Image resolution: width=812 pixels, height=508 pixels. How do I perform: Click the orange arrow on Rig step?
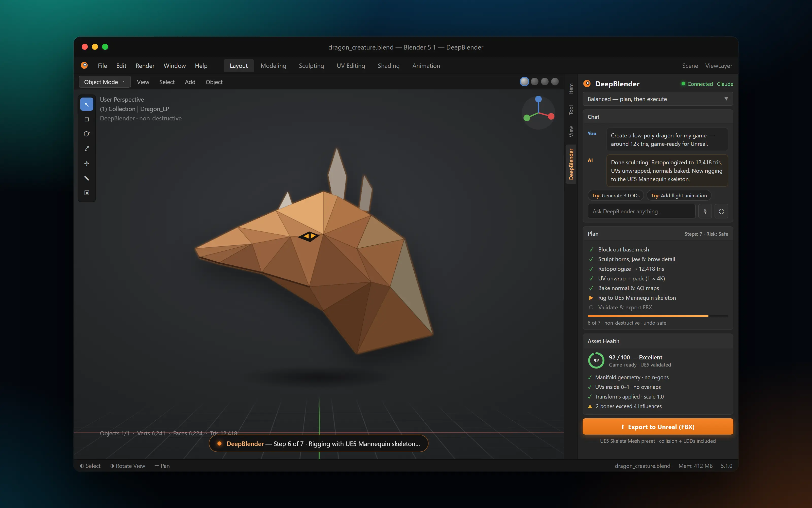(x=591, y=298)
